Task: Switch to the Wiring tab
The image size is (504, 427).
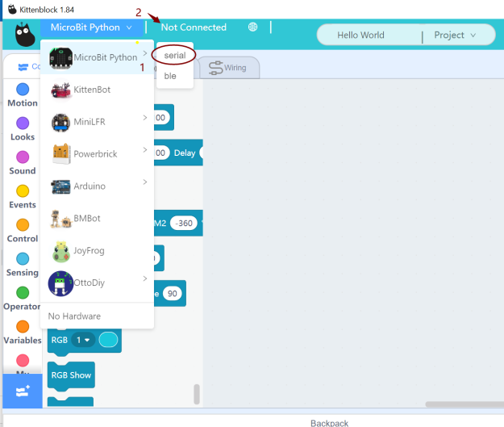Action: (x=229, y=68)
